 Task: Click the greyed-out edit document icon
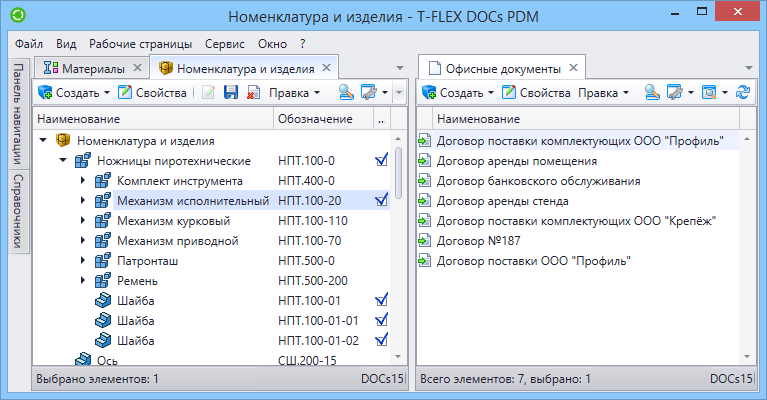[208, 92]
